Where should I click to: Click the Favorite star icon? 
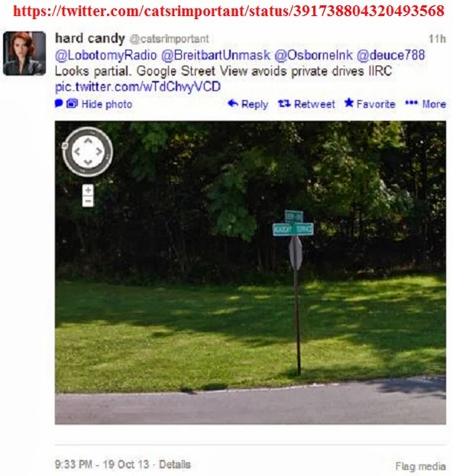click(x=349, y=103)
